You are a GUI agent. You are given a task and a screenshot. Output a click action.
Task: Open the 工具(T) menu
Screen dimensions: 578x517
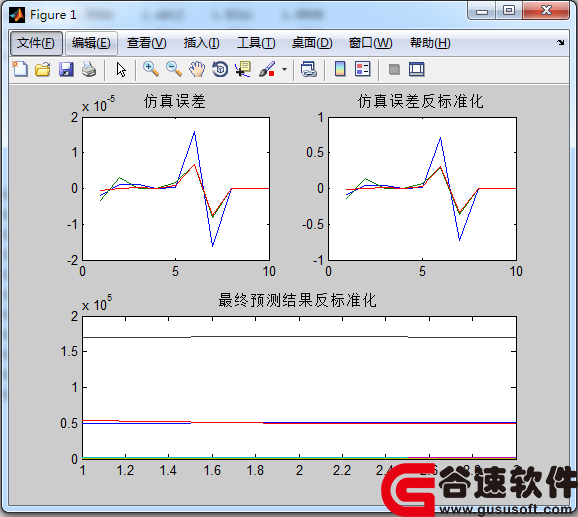coord(256,43)
